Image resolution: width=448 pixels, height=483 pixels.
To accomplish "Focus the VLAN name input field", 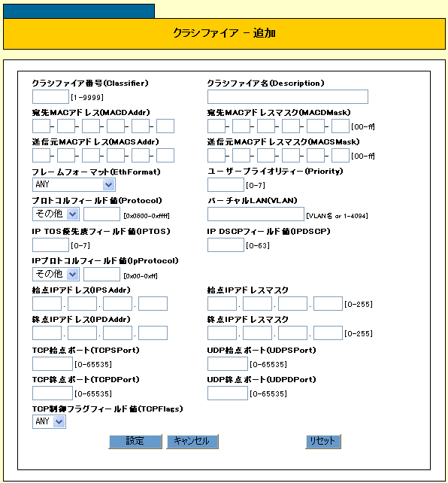I will click(256, 214).
